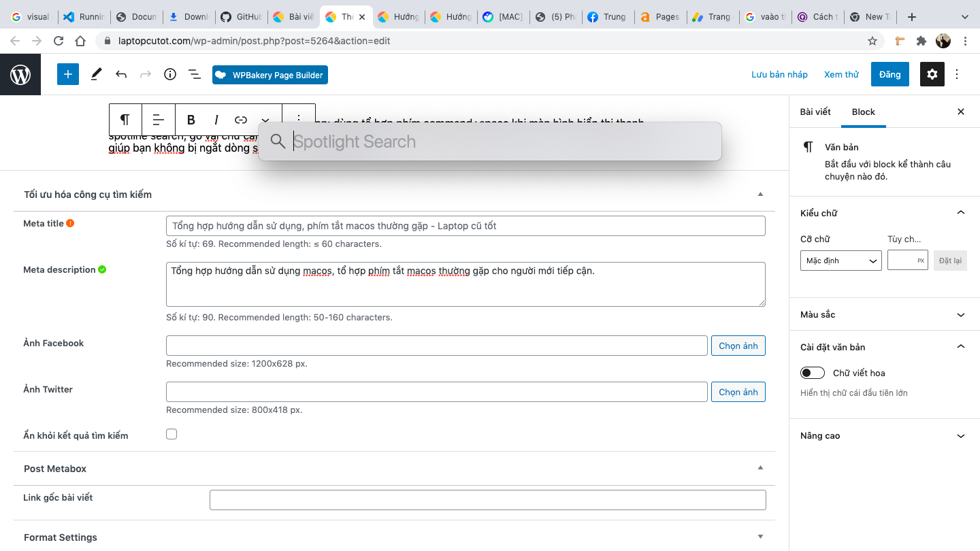Expand the Nâng cao section
The width and height of the screenshot is (980, 551).
pyautogui.click(x=883, y=436)
